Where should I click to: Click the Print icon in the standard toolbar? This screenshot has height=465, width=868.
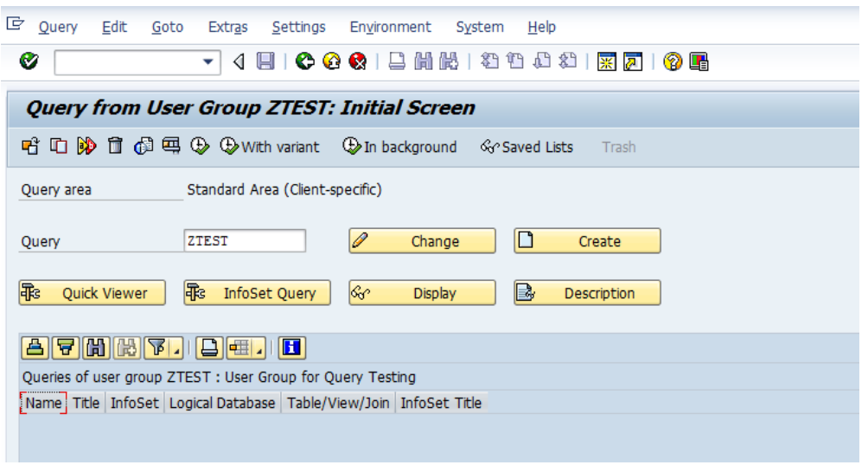coord(397,61)
